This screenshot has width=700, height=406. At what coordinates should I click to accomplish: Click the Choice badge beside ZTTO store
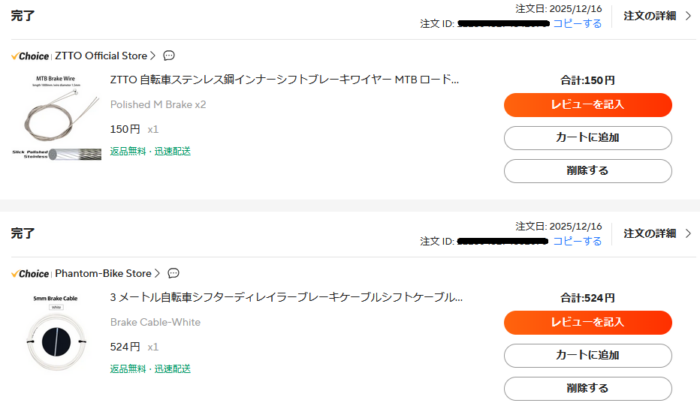[30, 56]
